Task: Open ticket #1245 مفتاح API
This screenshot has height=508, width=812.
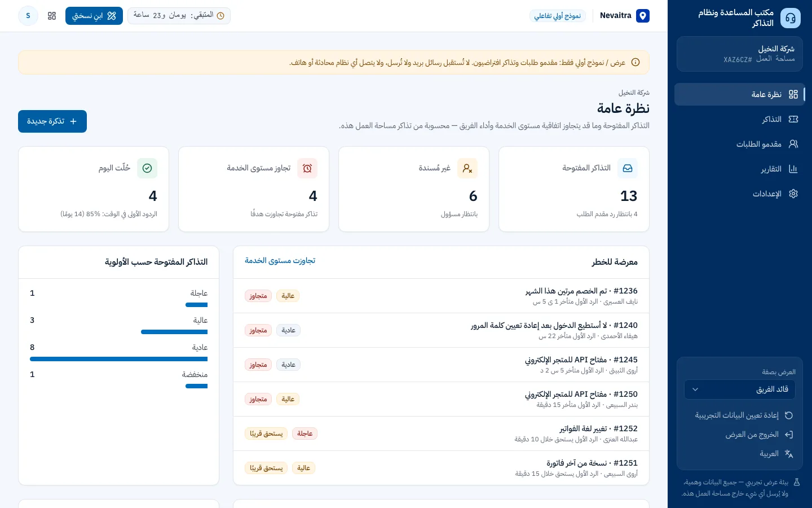Action: 441,365
